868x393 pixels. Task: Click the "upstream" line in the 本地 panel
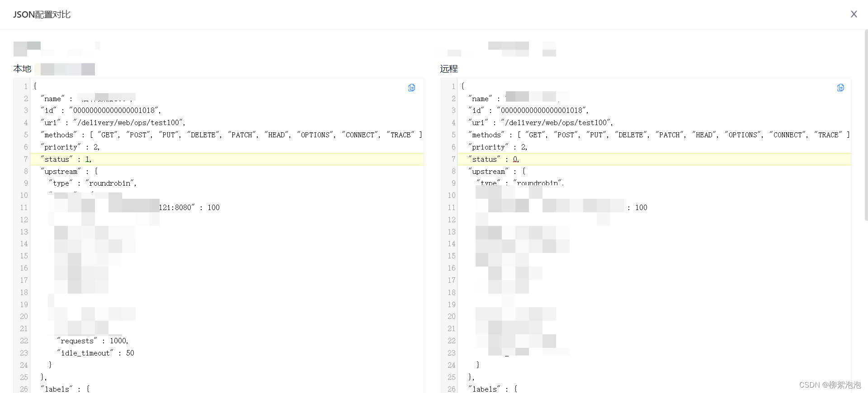pyautogui.click(x=69, y=171)
